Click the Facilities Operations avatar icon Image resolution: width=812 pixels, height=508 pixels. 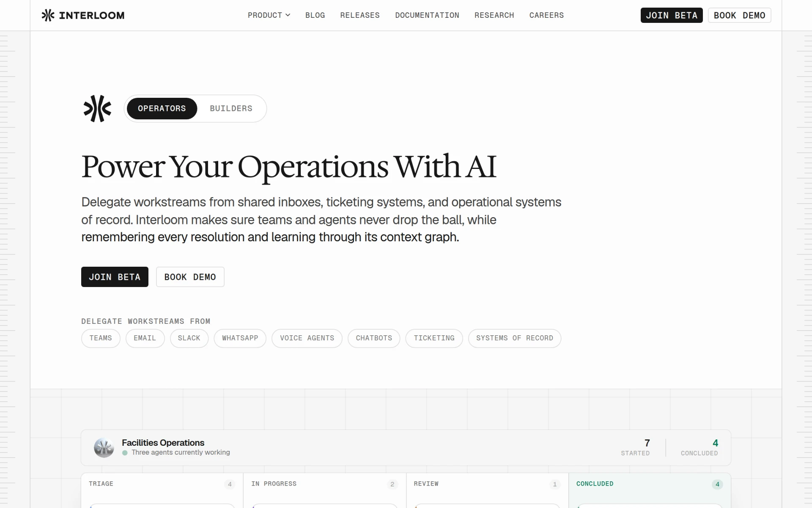(x=104, y=448)
